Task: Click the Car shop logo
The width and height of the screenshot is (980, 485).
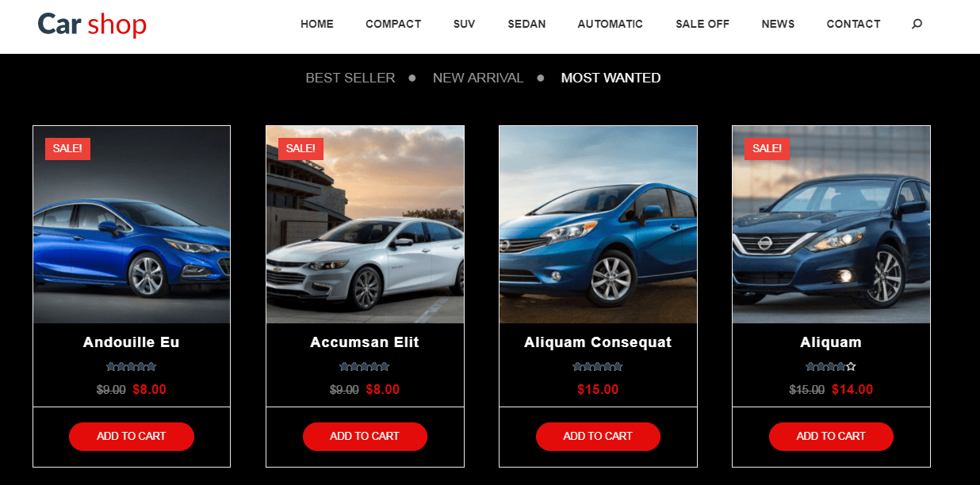Action: pyautogui.click(x=92, y=24)
